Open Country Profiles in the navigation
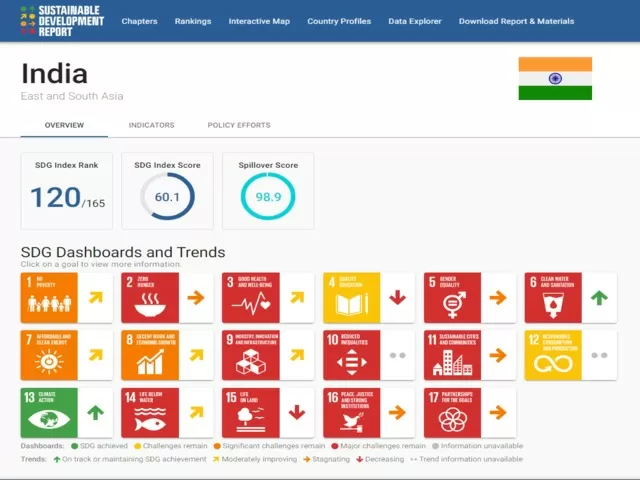This screenshot has width=640, height=480. click(339, 21)
